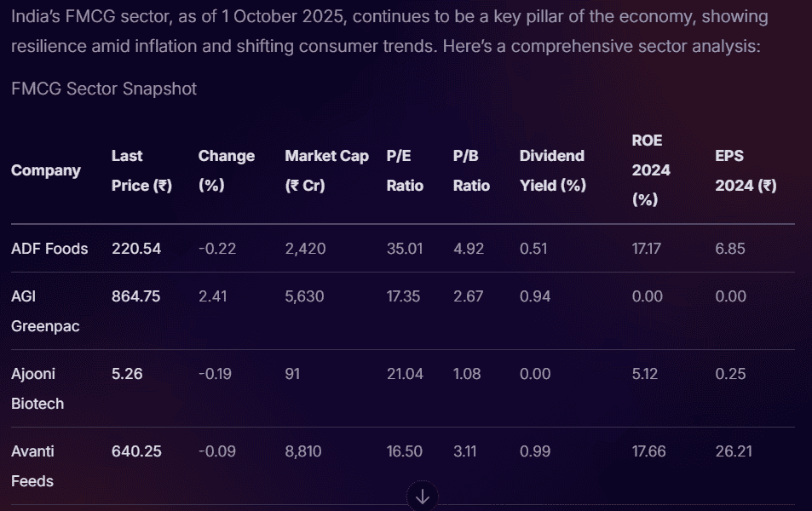Select the Dividend Yield (%) header
This screenshot has width=812, height=511.
552,170
